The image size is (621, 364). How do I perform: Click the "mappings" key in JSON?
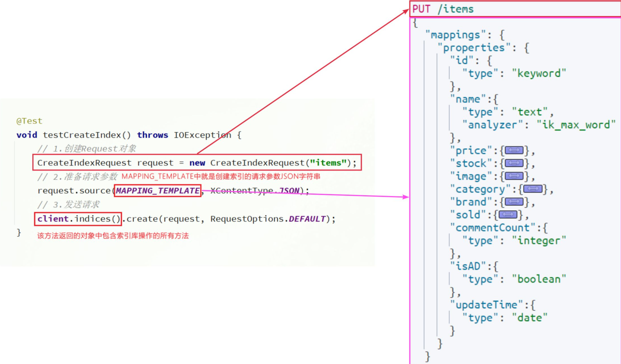[x=455, y=35]
